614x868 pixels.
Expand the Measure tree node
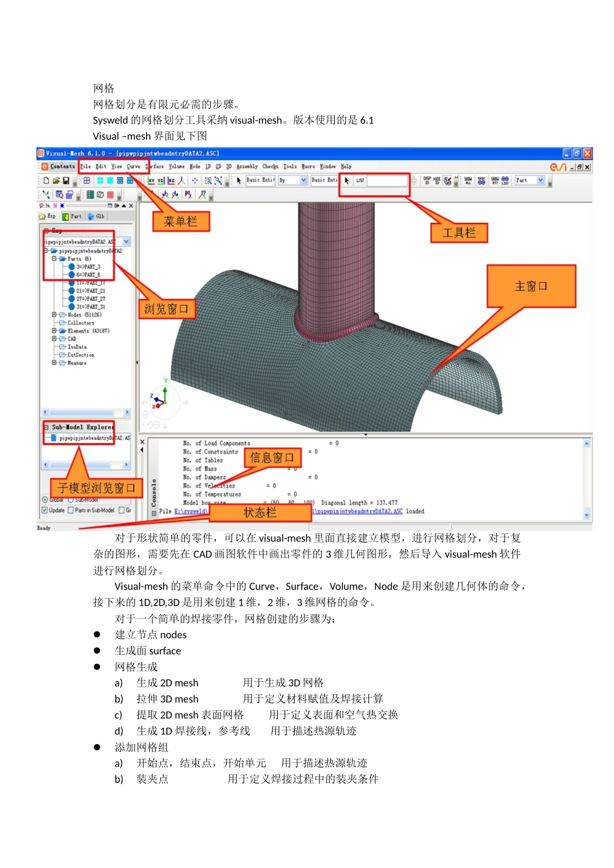click(54, 363)
